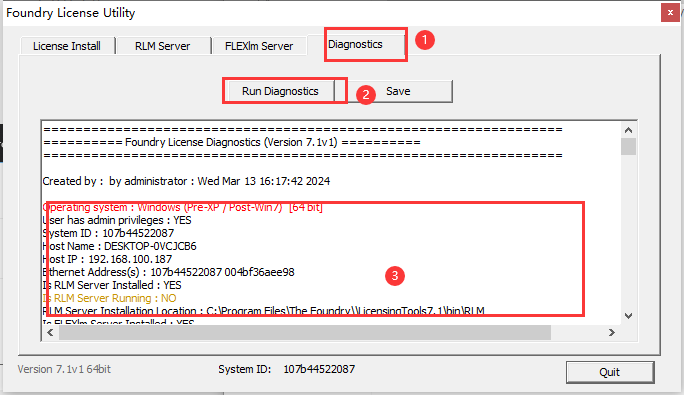The width and height of the screenshot is (684, 395).
Task: Click the 'Host Name : DESKTOP-0VCJCB6' line
Action: [x=120, y=246]
